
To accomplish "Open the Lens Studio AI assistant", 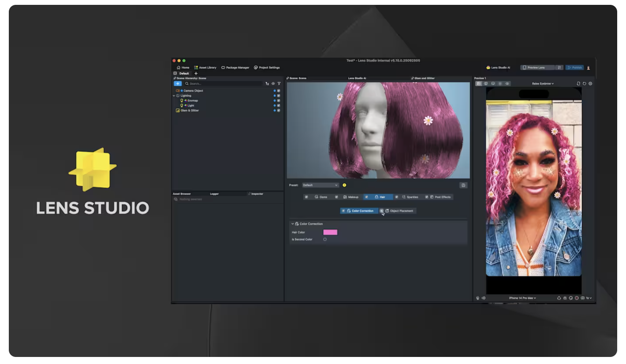I will [498, 67].
